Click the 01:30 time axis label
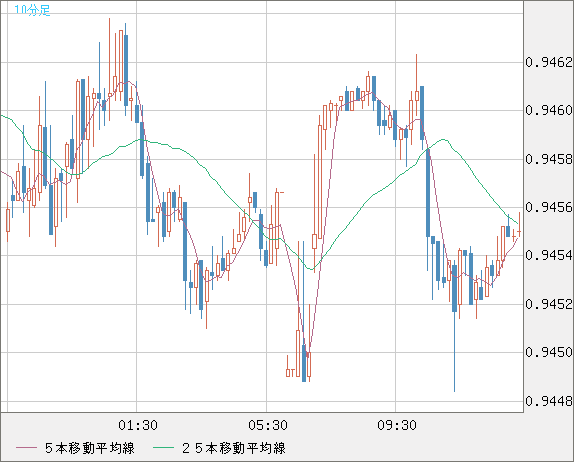This screenshot has width=574, height=462. pos(138,425)
